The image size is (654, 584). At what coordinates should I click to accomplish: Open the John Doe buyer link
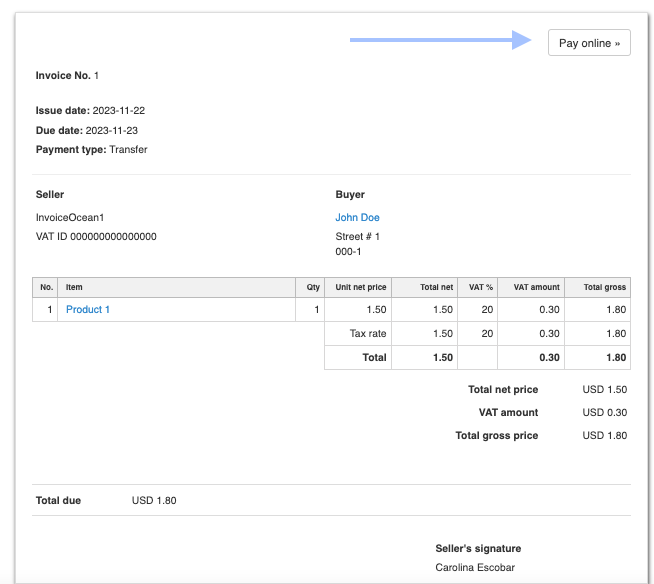pyautogui.click(x=357, y=217)
